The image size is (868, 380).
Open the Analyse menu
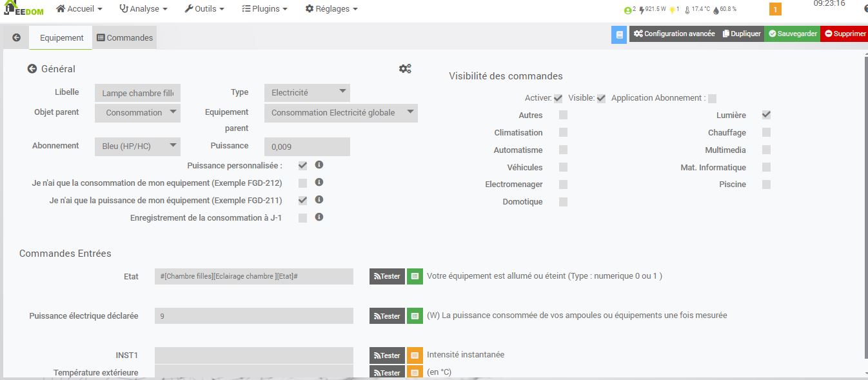tap(143, 9)
